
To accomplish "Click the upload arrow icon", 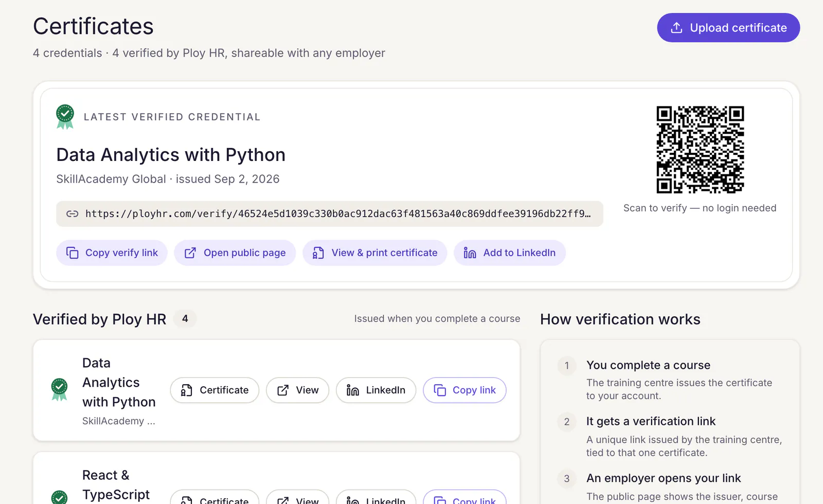I will [x=677, y=28].
